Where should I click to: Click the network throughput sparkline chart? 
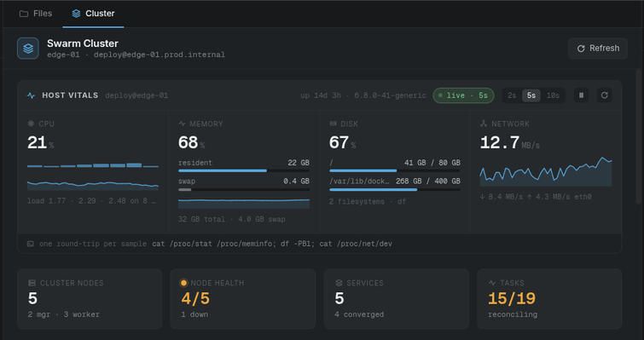point(546,171)
